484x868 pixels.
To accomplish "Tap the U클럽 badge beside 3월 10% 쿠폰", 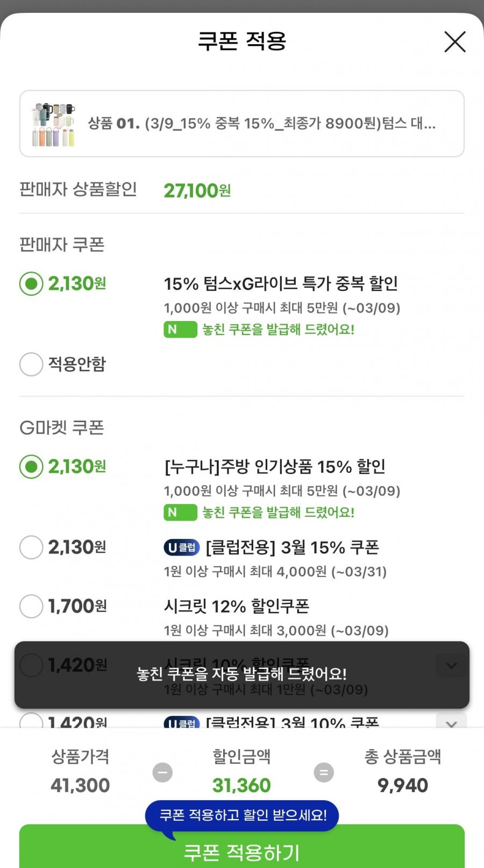I will click(x=182, y=723).
